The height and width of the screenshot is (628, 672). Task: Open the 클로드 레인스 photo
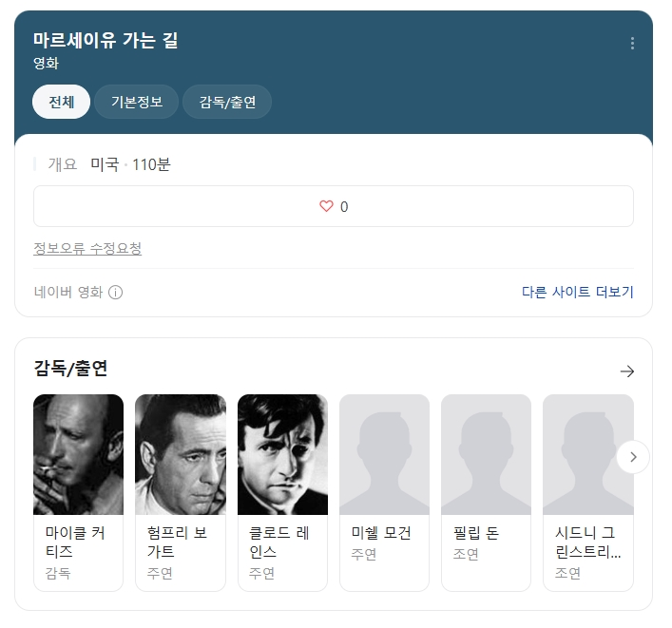coord(283,454)
